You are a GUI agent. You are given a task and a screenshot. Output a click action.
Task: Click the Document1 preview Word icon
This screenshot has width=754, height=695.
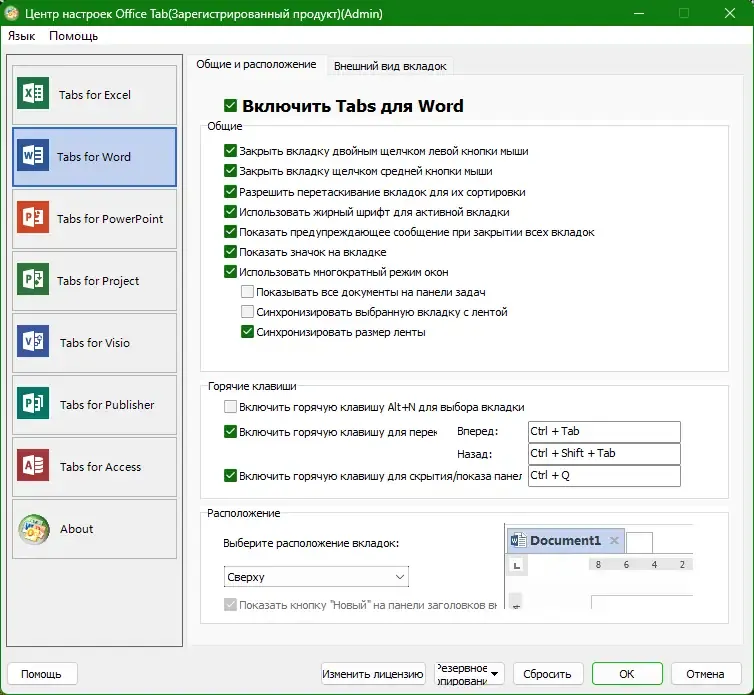(518, 541)
